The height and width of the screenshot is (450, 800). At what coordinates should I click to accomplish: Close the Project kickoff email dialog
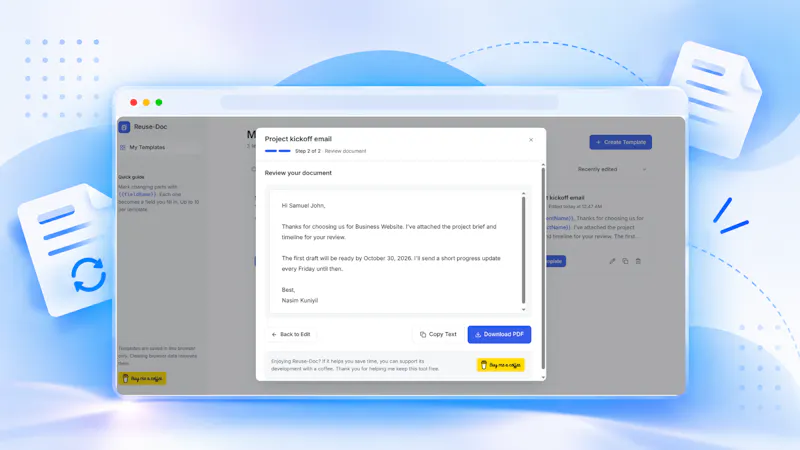[x=531, y=140]
